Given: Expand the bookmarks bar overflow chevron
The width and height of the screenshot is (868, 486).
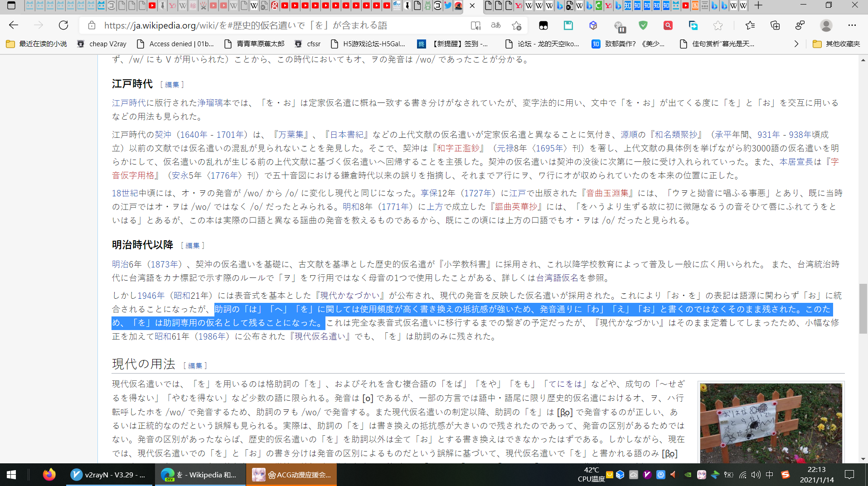Looking at the screenshot, I should (796, 44).
